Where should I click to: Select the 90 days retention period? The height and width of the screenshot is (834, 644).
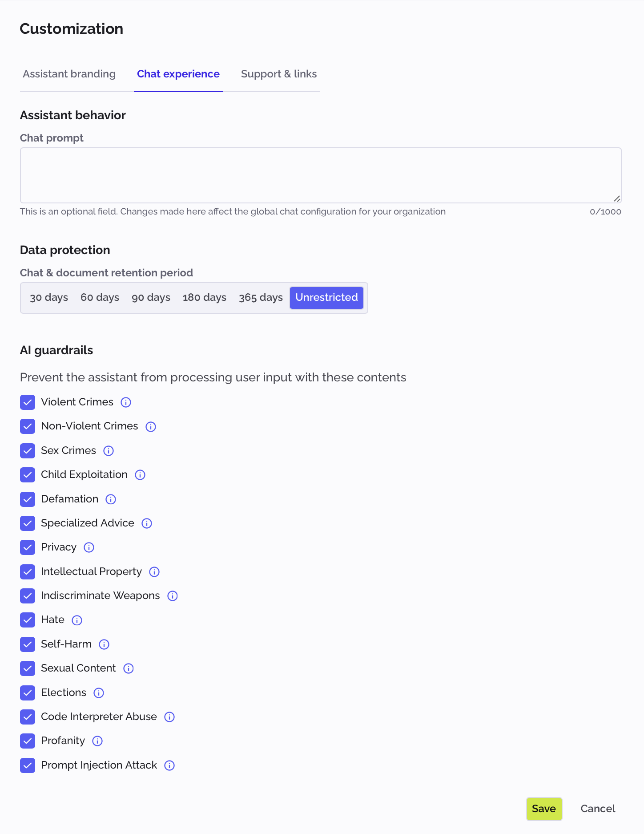click(x=151, y=297)
